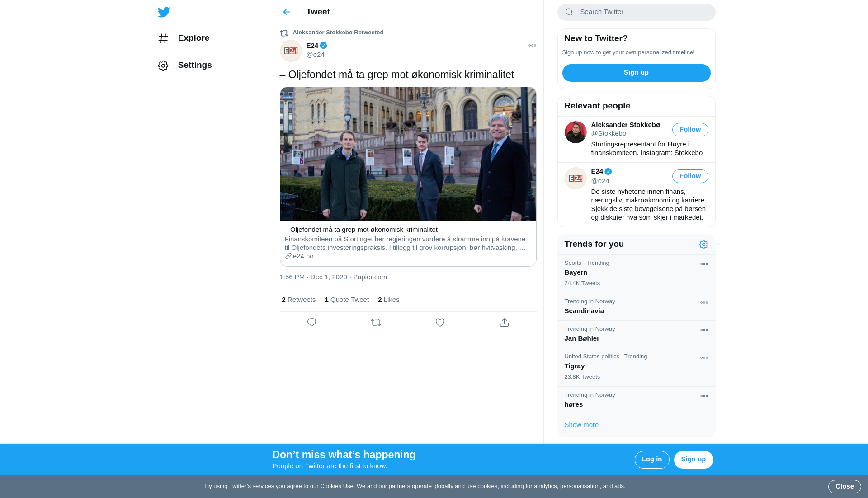The image size is (868, 498).
Task: Open Aleksander Stokkebø name in Relevant people
Action: (625, 125)
